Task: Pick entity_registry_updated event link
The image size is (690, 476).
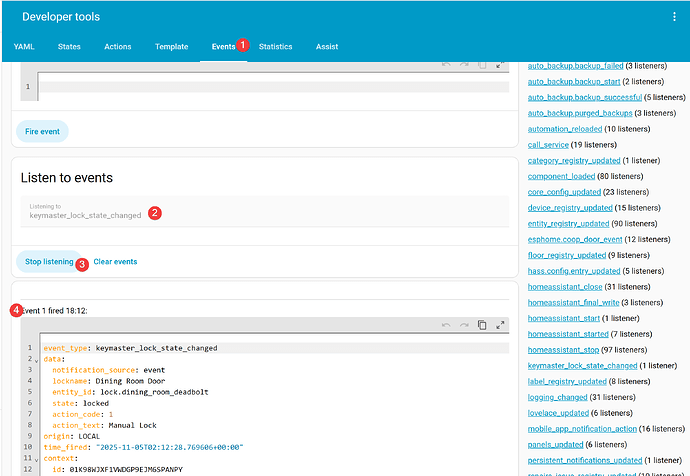Action: click(x=568, y=224)
